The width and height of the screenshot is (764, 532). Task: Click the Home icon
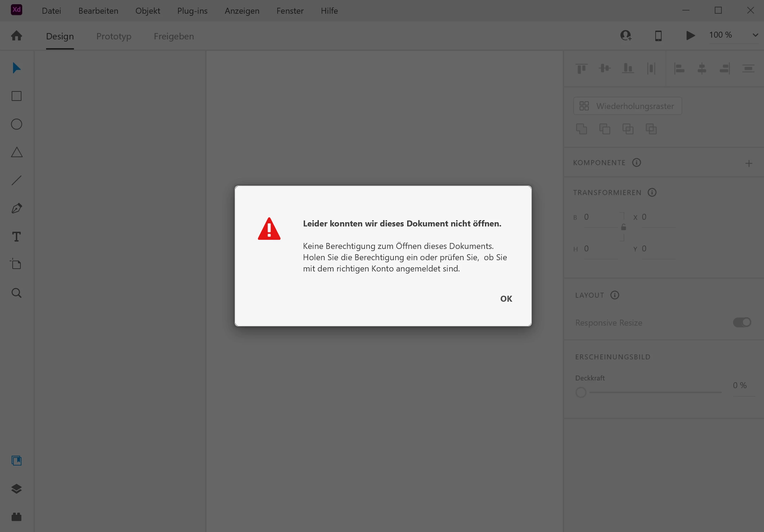coord(17,36)
